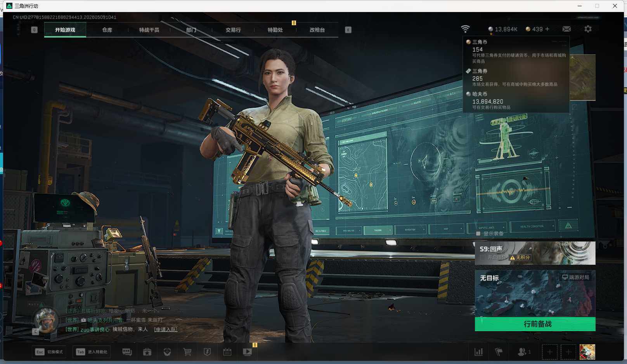Toggle the 开启排位 checkbox
627x364 pixels.
tap(482, 257)
